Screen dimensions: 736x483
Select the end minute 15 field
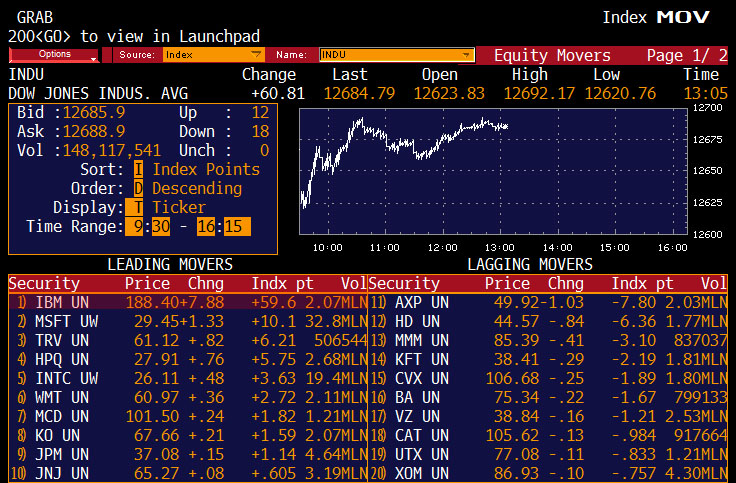click(237, 227)
